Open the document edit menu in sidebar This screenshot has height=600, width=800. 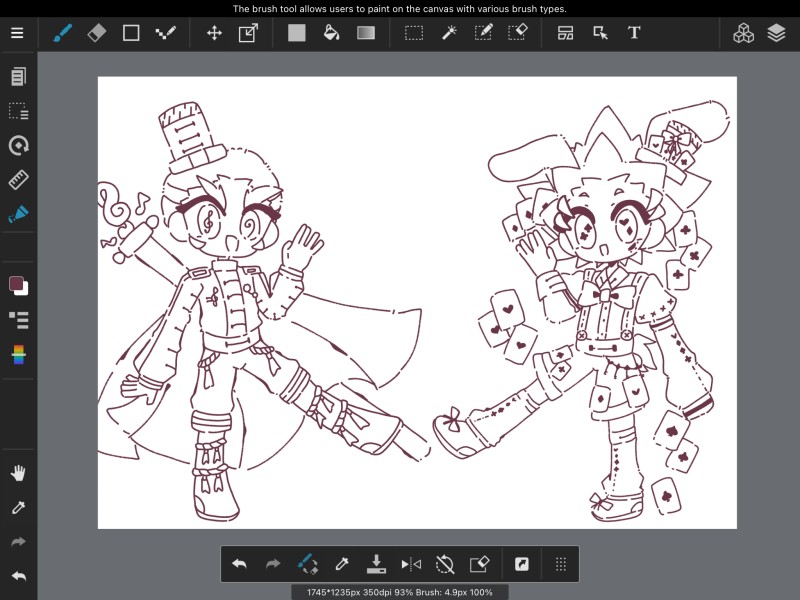point(18,77)
